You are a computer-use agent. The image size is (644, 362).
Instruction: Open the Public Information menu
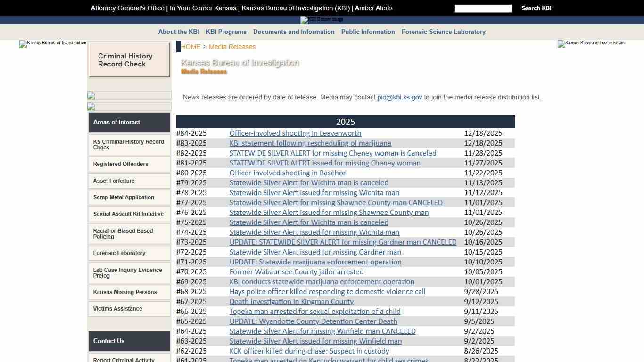(x=368, y=32)
